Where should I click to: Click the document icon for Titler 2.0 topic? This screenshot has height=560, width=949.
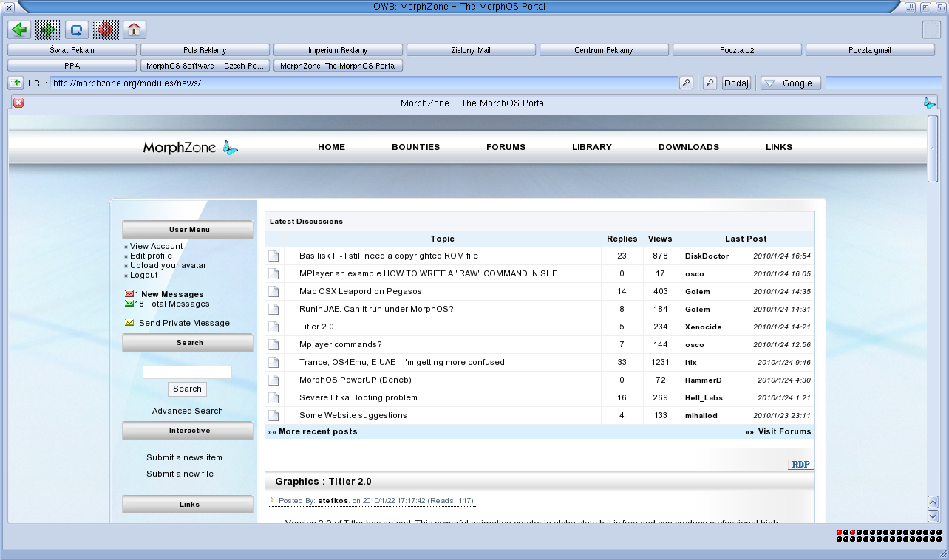[x=273, y=327]
